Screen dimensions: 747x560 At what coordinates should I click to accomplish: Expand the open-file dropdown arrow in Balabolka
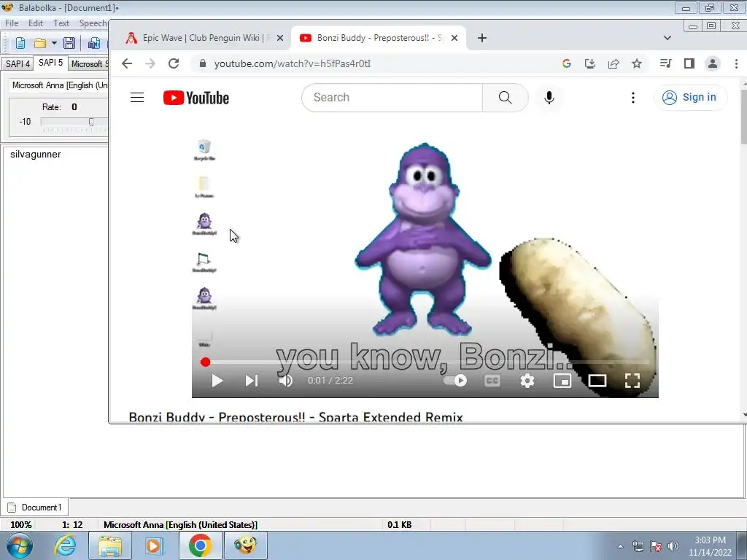coord(54,44)
